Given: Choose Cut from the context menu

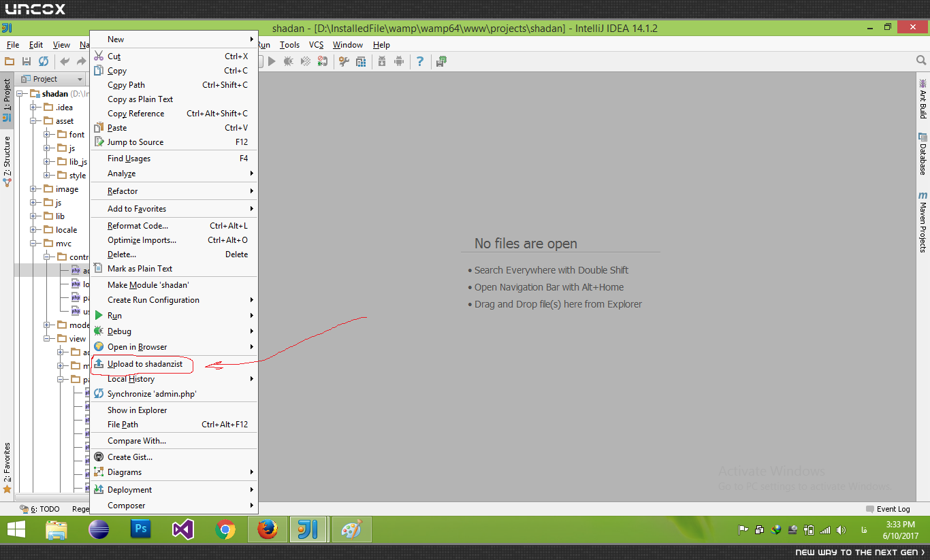Looking at the screenshot, I should point(174,56).
